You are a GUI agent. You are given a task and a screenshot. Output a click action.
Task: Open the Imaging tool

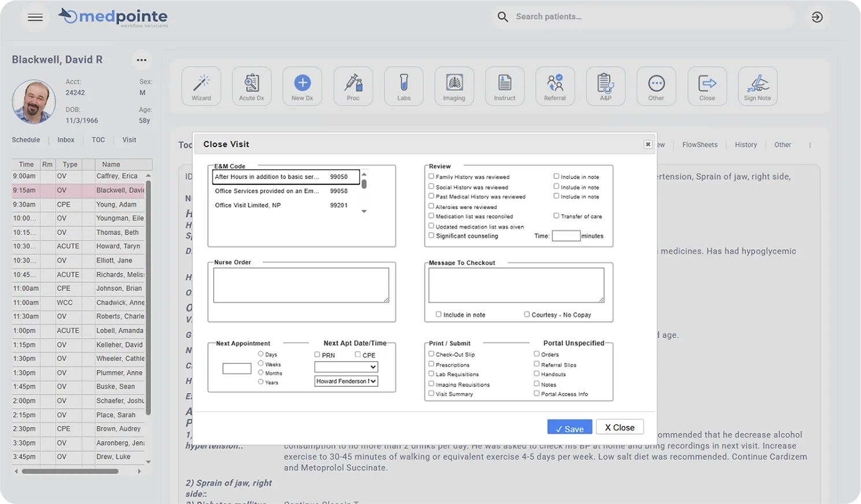pyautogui.click(x=454, y=86)
